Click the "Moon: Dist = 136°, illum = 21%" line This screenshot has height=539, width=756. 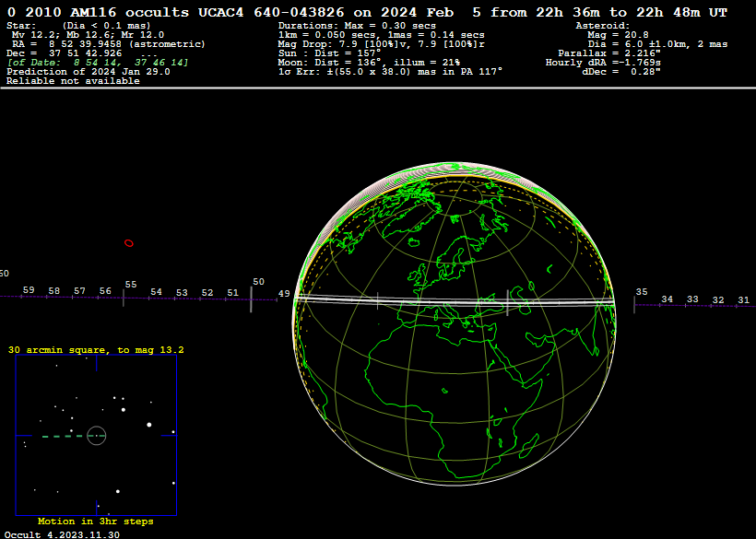pyautogui.click(x=369, y=63)
